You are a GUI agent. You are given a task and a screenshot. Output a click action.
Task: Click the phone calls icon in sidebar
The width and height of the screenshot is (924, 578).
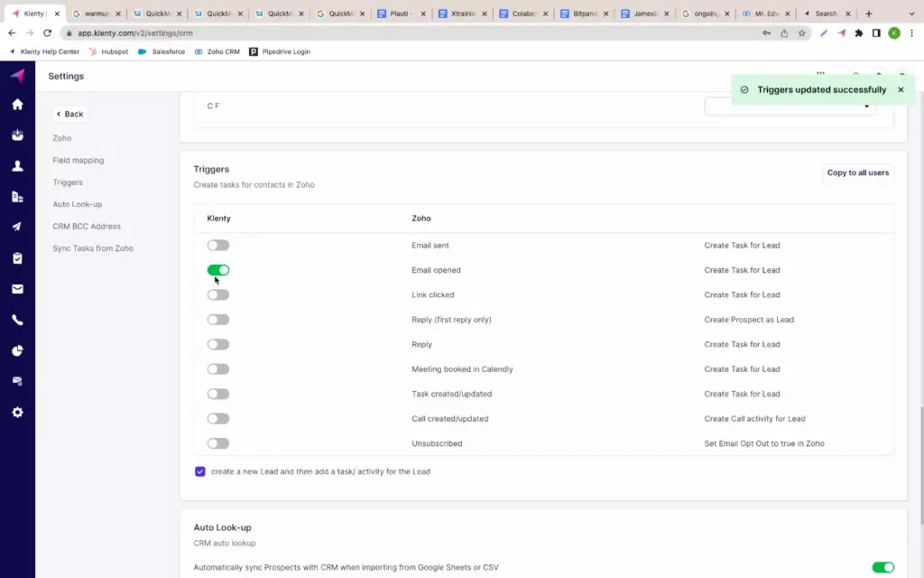(17, 320)
